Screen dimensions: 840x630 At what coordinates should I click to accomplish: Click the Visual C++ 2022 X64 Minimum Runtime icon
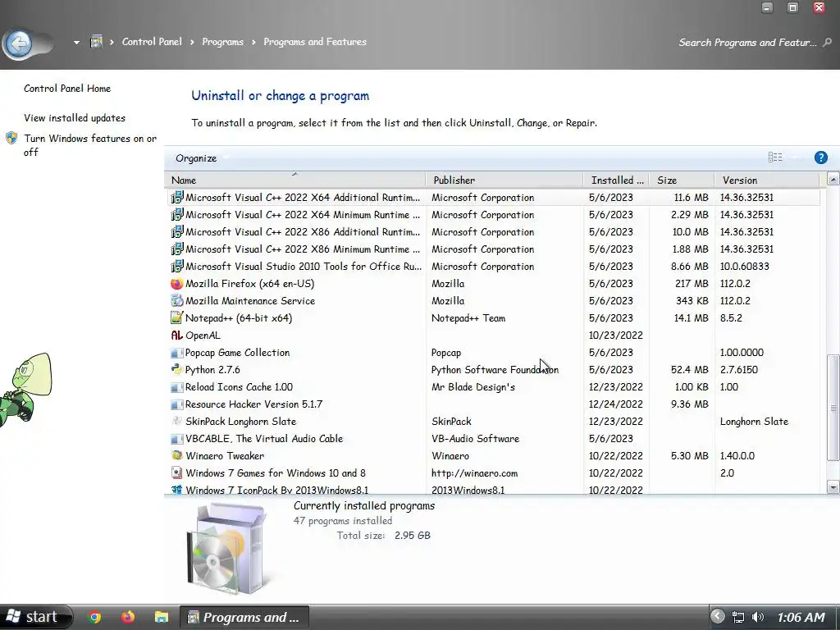tap(177, 214)
